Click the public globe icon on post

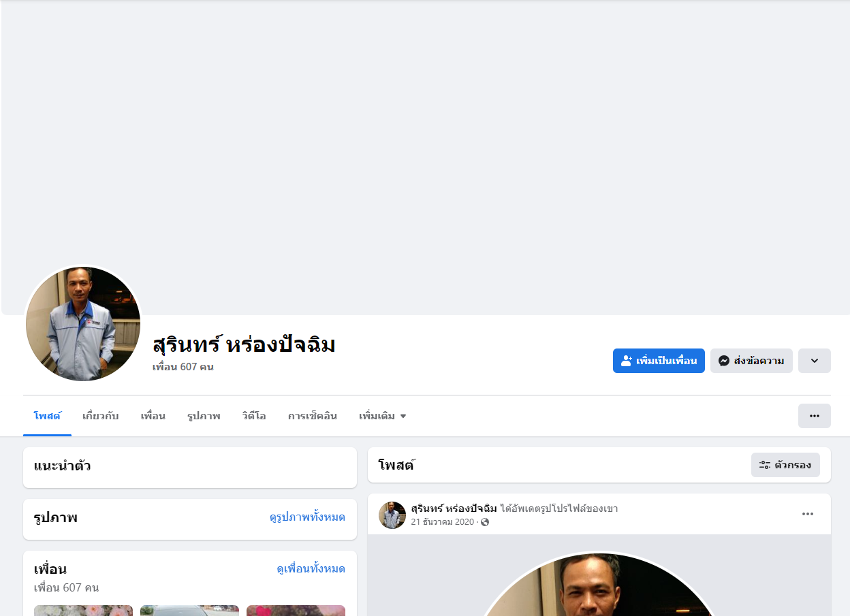click(485, 522)
